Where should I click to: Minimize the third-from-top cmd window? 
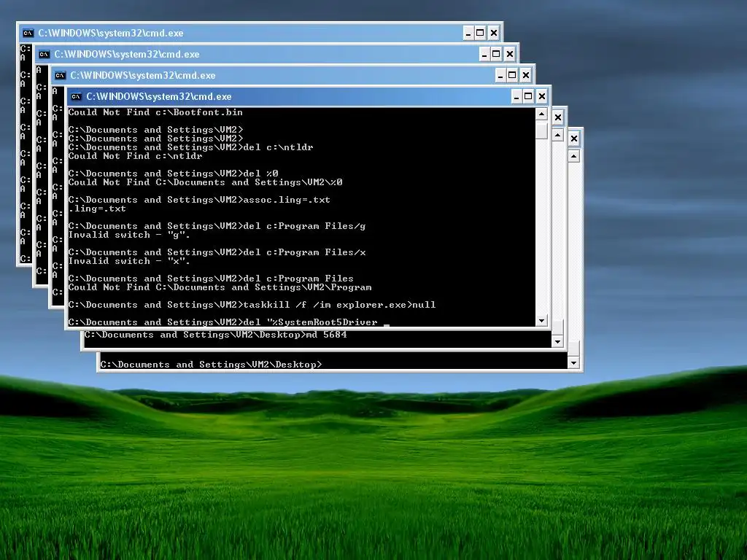pyautogui.click(x=500, y=75)
